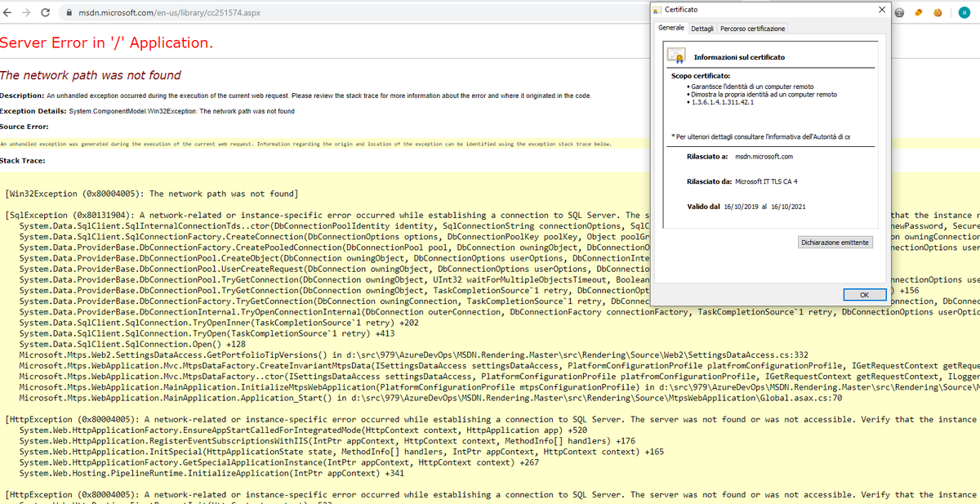Click the gear-shaped browser extension icon

click(899, 12)
